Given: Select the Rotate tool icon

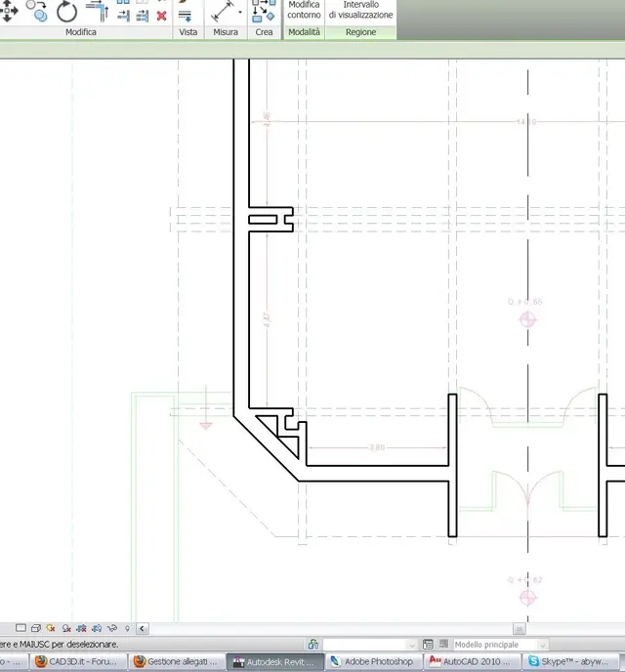Looking at the screenshot, I should [66, 12].
